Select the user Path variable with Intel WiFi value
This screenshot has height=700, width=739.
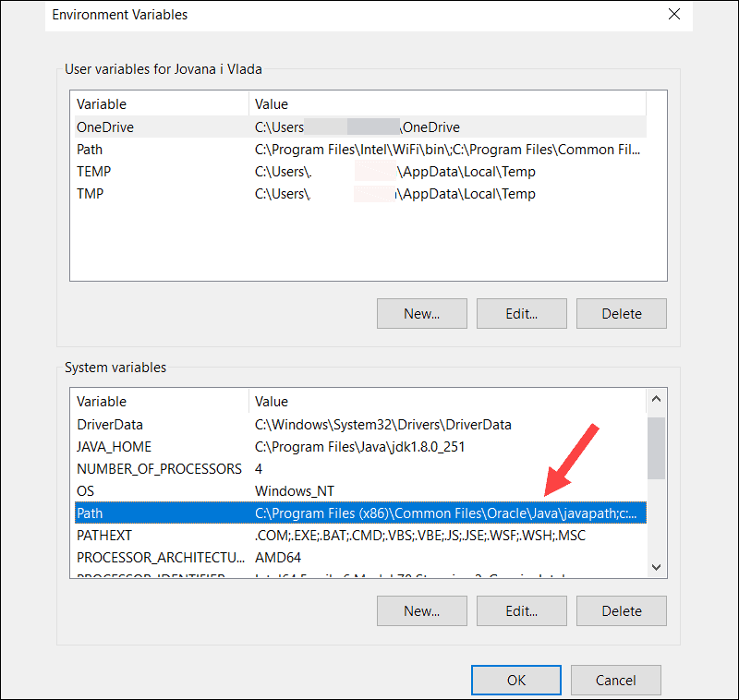pyautogui.click(x=360, y=150)
